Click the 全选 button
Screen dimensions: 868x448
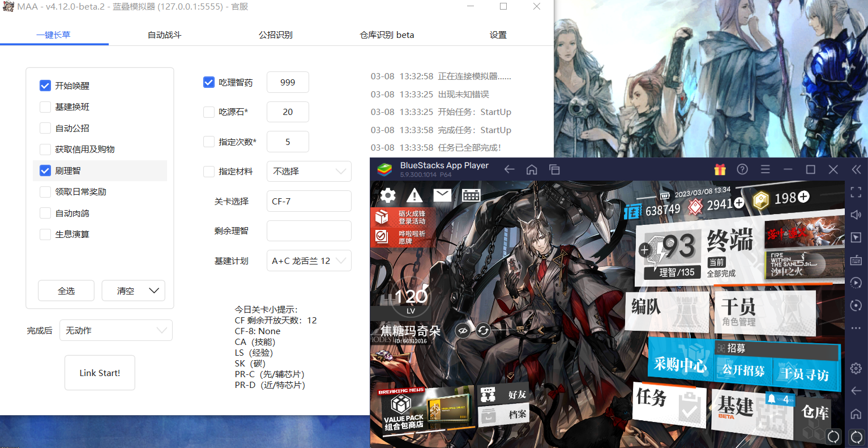coord(66,291)
